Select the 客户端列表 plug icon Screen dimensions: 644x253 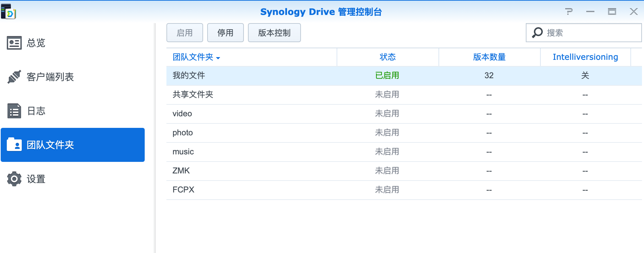click(14, 77)
